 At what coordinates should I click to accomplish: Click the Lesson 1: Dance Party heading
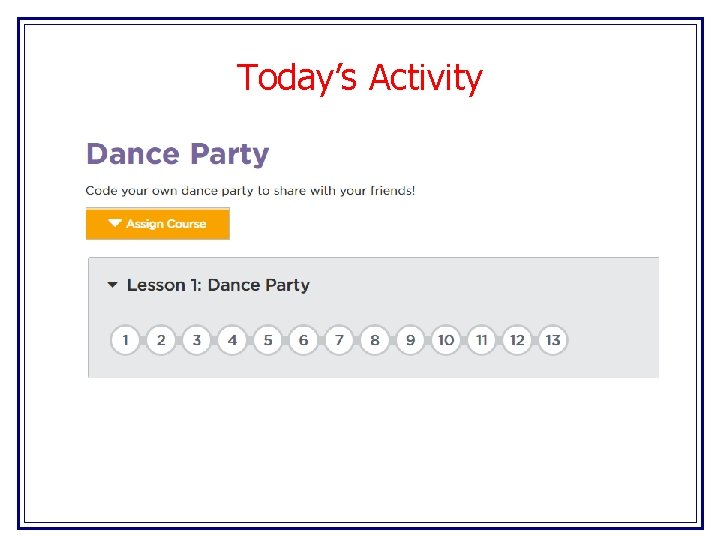tap(218, 285)
